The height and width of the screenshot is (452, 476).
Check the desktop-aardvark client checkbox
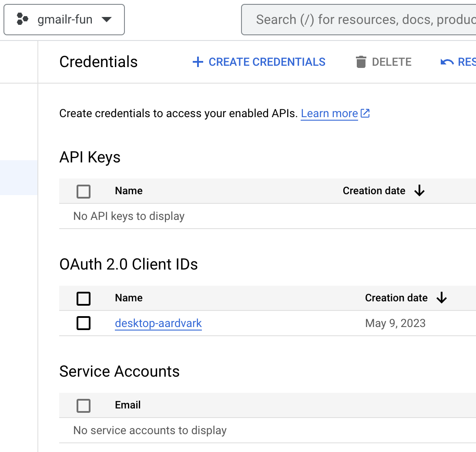point(84,323)
